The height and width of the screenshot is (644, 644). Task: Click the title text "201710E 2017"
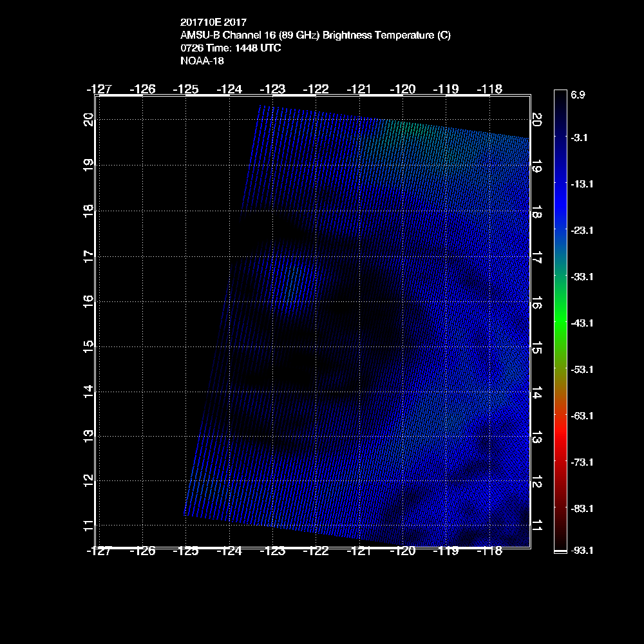pos(213,22)
